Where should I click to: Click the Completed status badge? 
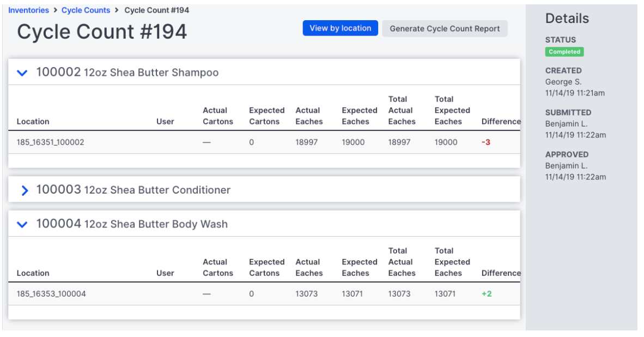pyautogui.click(x=564, y=52)
